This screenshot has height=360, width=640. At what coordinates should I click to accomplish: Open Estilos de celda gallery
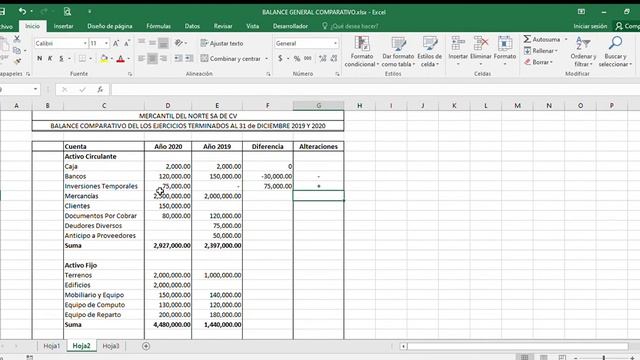429,51
